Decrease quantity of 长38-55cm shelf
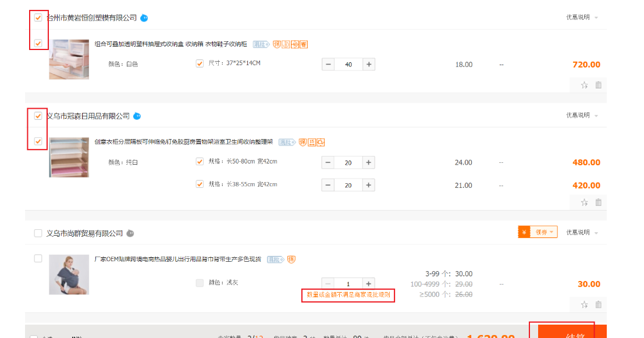Viewport: 644px width, 338px height. [x=328, y=185]
